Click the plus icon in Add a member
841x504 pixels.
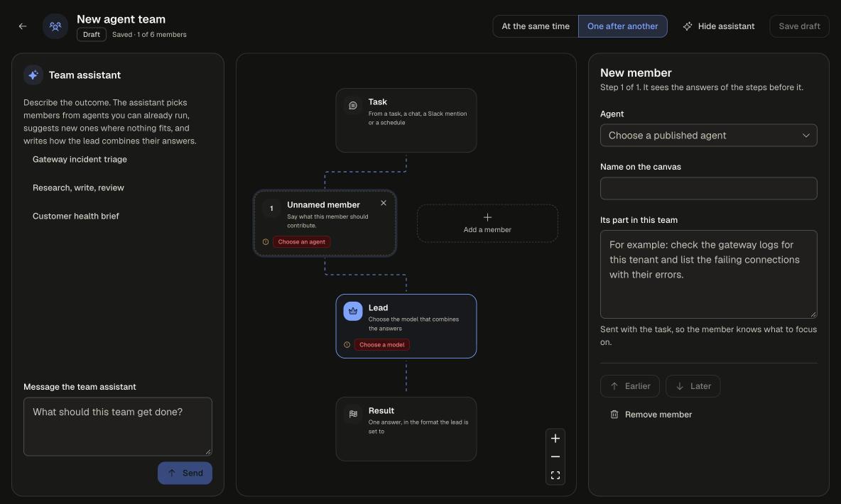487,217
